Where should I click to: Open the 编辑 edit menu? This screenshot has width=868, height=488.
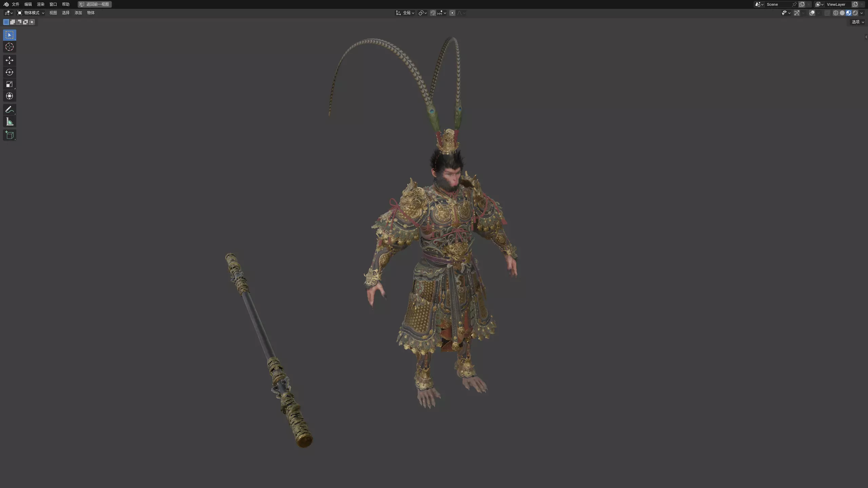pos(28,4)
